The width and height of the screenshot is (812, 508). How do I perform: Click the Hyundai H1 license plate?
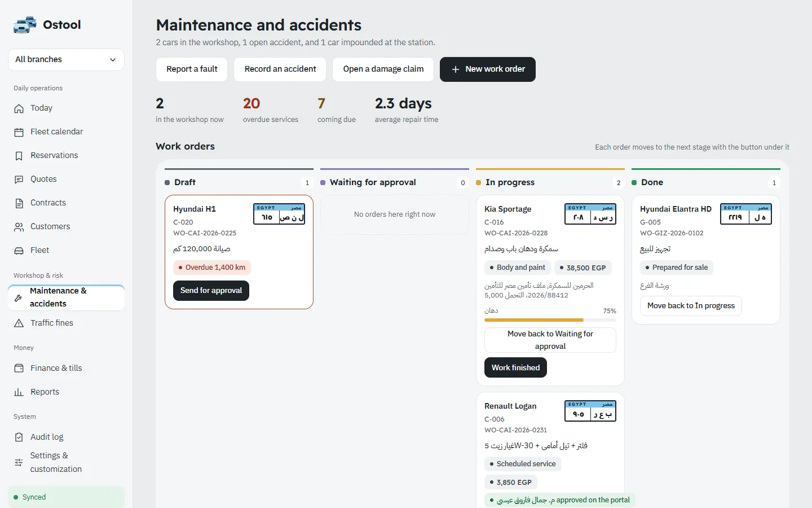click(279, 214)
